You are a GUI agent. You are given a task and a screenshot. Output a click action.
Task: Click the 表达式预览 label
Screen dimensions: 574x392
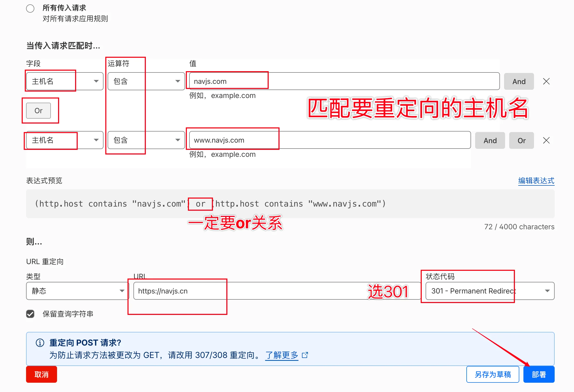pos(44,181)
